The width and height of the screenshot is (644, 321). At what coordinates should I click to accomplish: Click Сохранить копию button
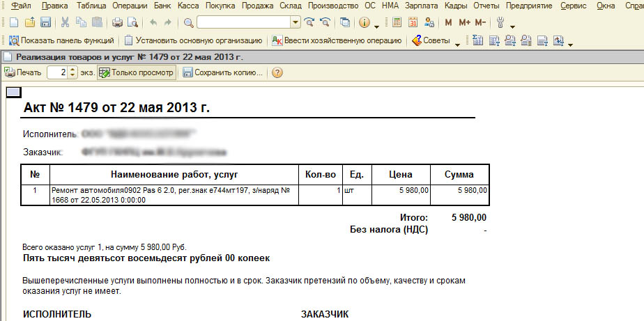[222, 72]
